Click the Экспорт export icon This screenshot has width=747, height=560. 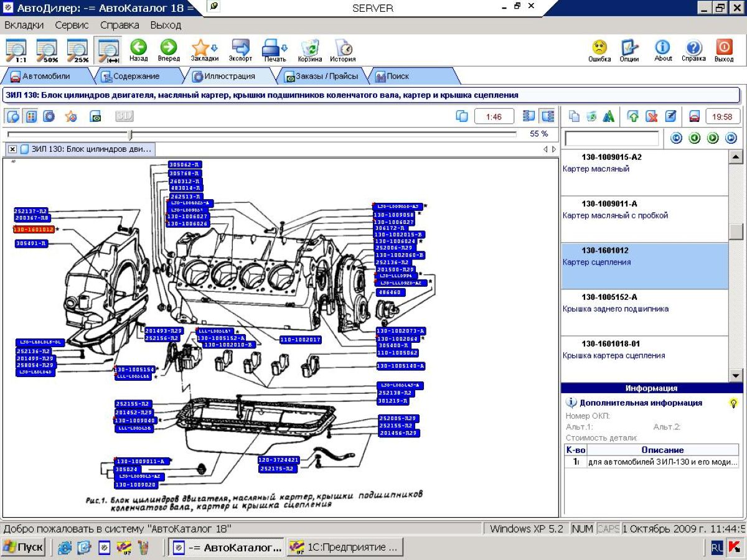coord(240,50)
